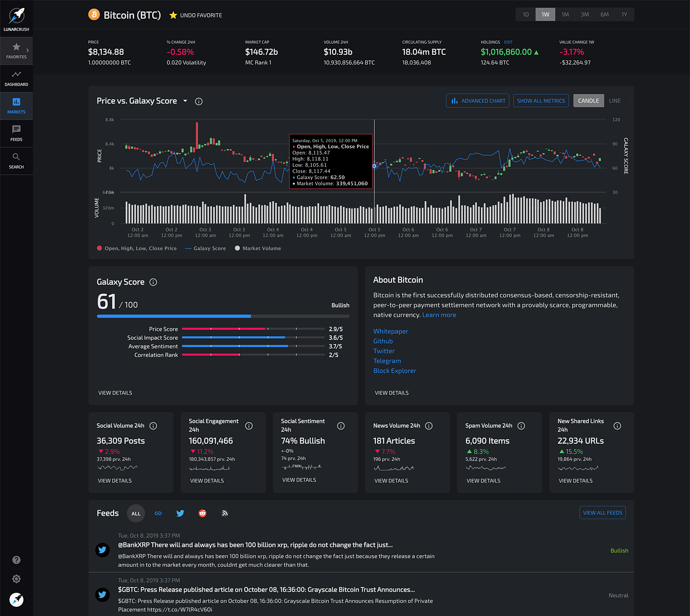The height and width of the screenshot is (616, 690).
Task: Click the LunarCrush rocket logo
Action: pyautogui.click(x=17, y=16)
